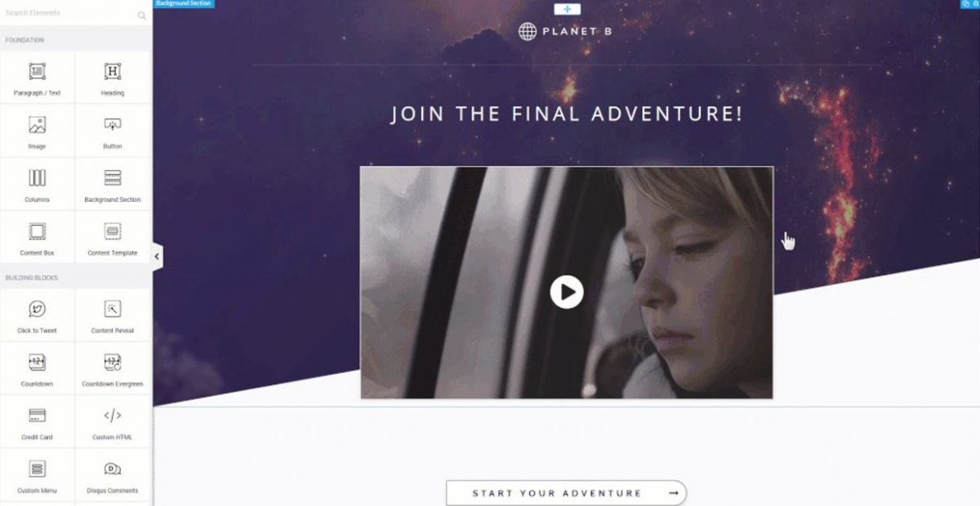Click the Search Elements field

click(75, 14)
